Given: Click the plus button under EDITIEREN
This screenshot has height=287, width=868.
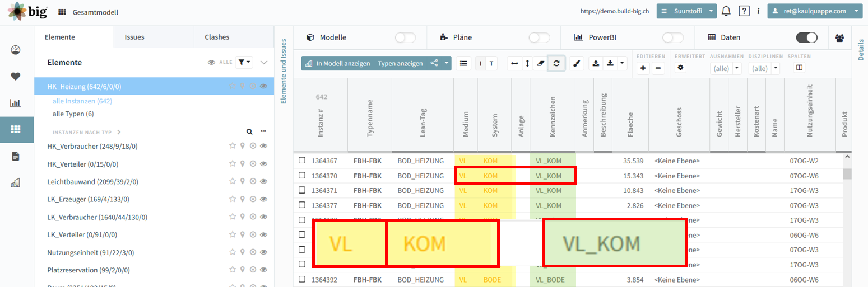Looking at the screenshot, I should (x=644, y=68).
